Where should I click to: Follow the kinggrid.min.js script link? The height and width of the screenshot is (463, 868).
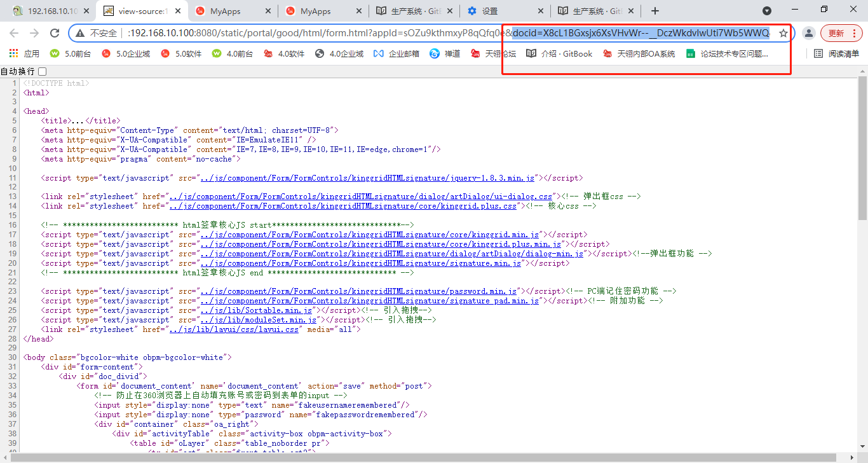[x=370, y=235]
